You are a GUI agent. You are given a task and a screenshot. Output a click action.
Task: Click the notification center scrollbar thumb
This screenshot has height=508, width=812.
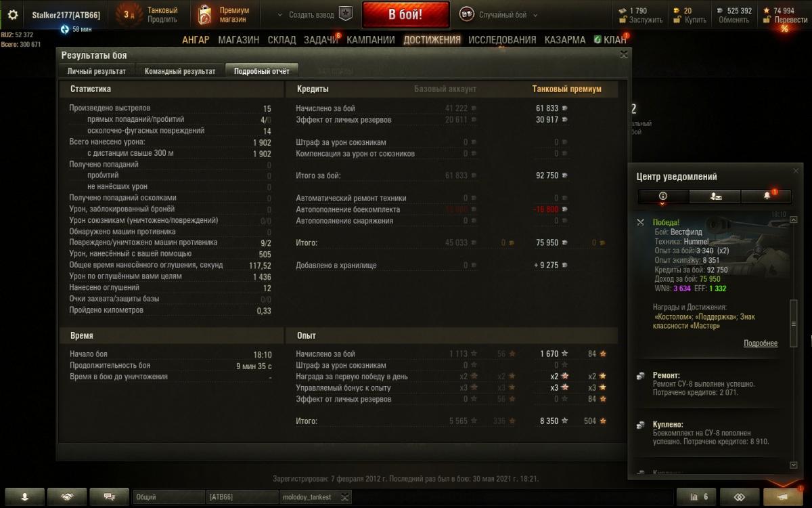coord(794,324)
